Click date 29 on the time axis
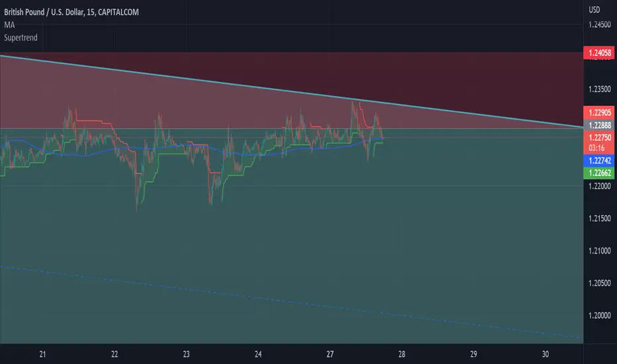 click(x=473, y=354)
